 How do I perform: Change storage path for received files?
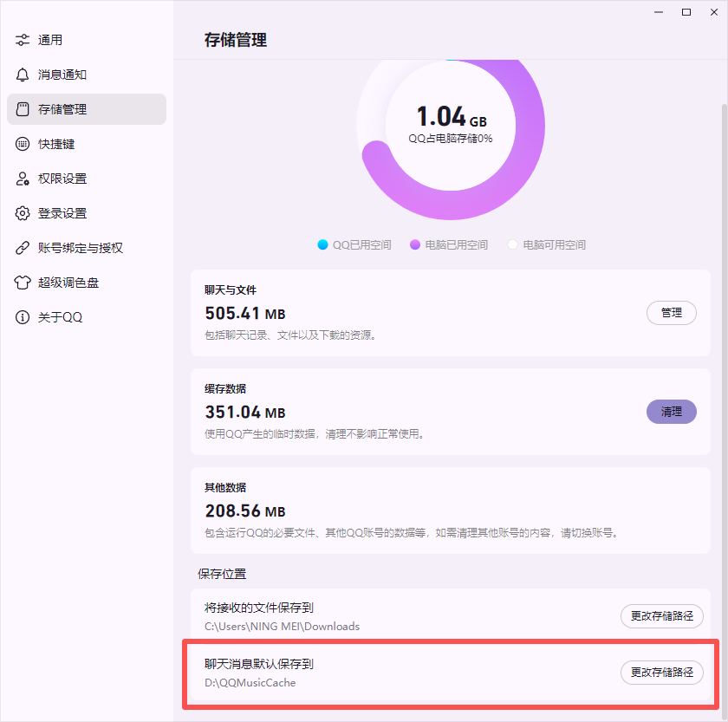point(662,616)
